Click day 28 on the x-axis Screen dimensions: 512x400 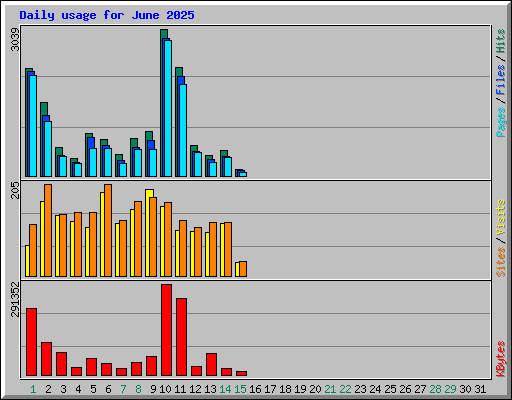(x=435, y=389)
